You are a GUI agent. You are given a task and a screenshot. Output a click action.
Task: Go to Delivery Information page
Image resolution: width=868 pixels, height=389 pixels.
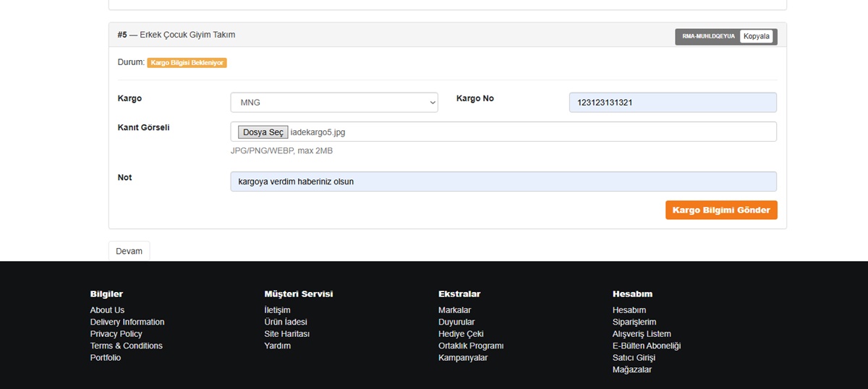(x=127, y=322)
